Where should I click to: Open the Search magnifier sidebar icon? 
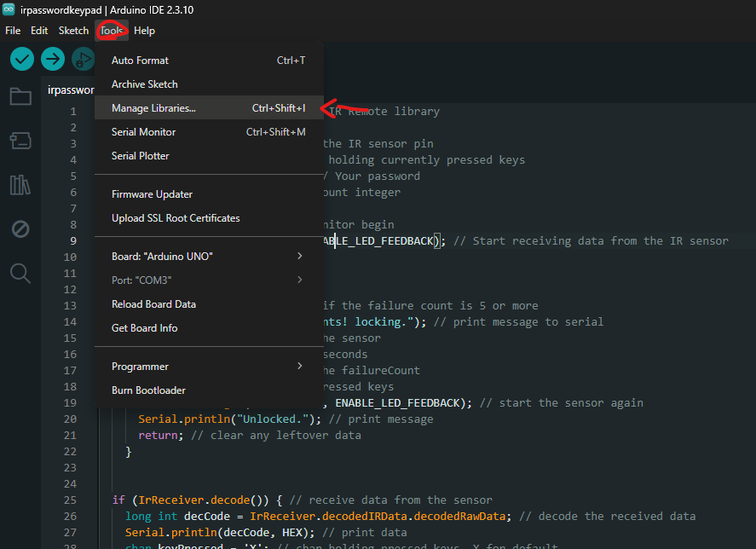pos(20,274)
